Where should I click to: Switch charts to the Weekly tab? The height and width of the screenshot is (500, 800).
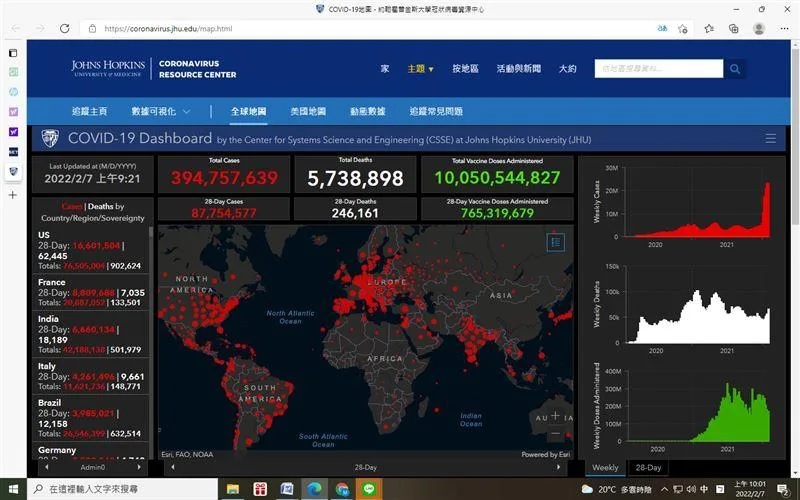[x=605, y=467]
